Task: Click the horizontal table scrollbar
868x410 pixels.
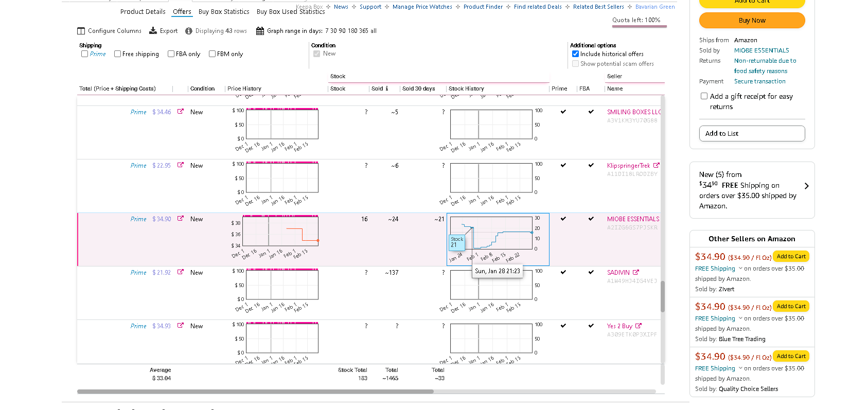Action: tap(255, 391)
